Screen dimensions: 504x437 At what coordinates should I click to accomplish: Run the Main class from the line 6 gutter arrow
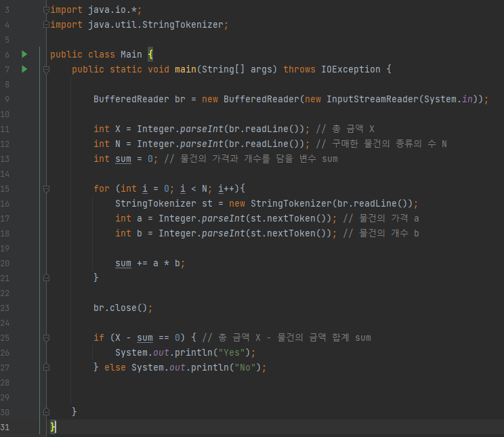[x=24, y=54]
